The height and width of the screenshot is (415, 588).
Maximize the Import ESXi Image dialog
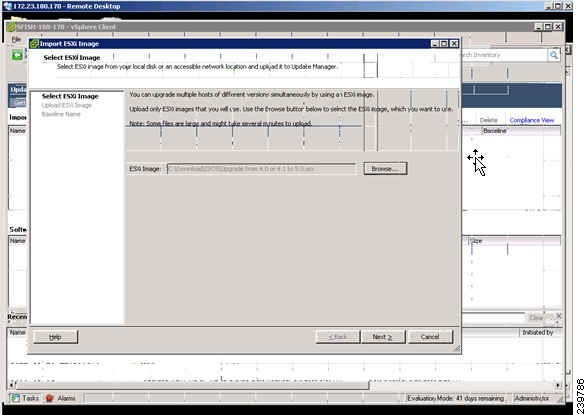444,43
